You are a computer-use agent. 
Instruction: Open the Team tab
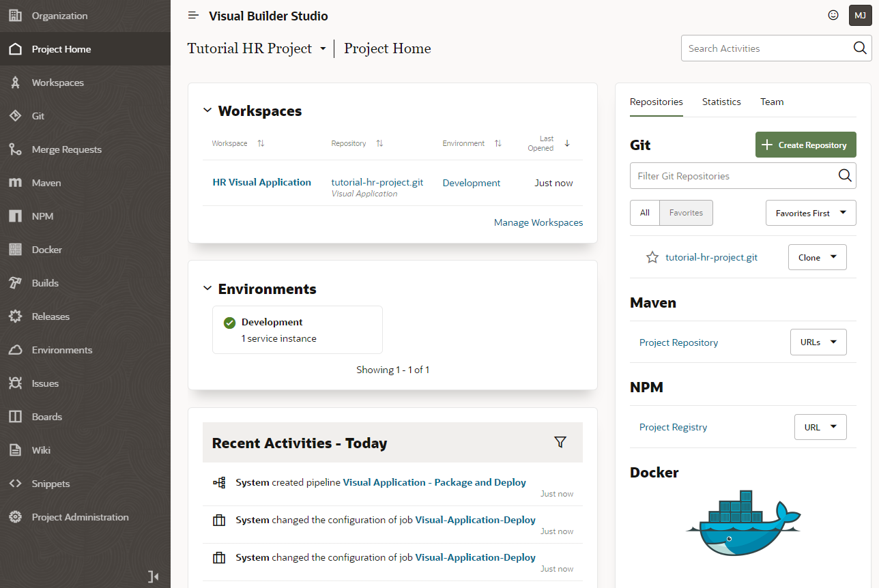pos(772,101)
